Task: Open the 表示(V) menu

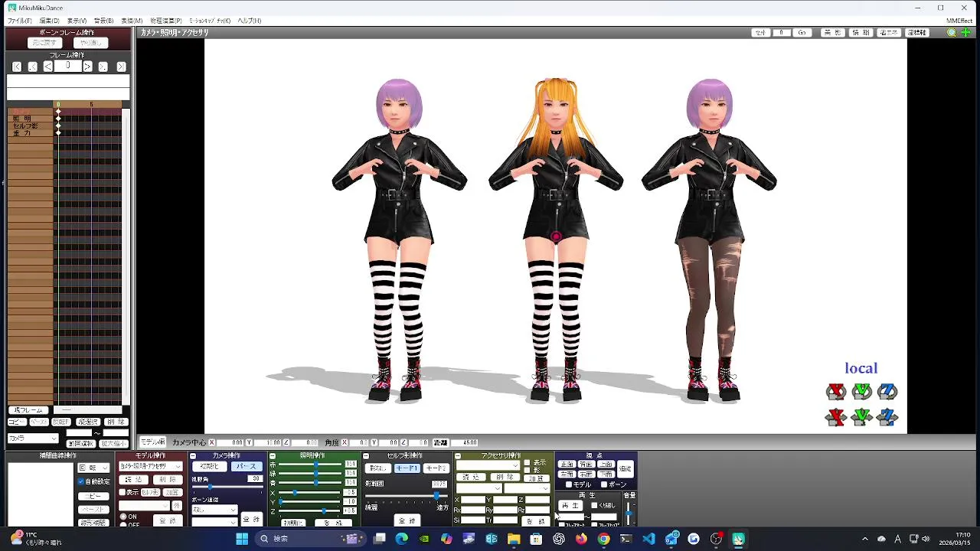Action: pyautogui.click(x=77, y=21)
